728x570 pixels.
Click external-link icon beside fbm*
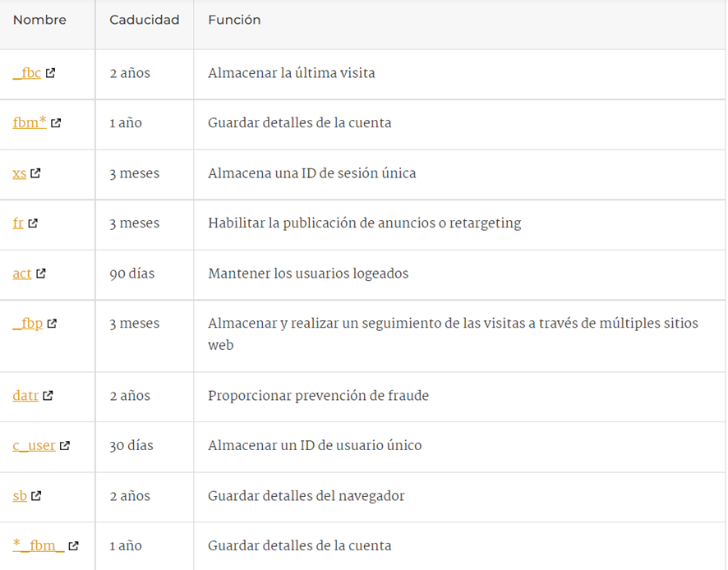(x=56, y=123)
